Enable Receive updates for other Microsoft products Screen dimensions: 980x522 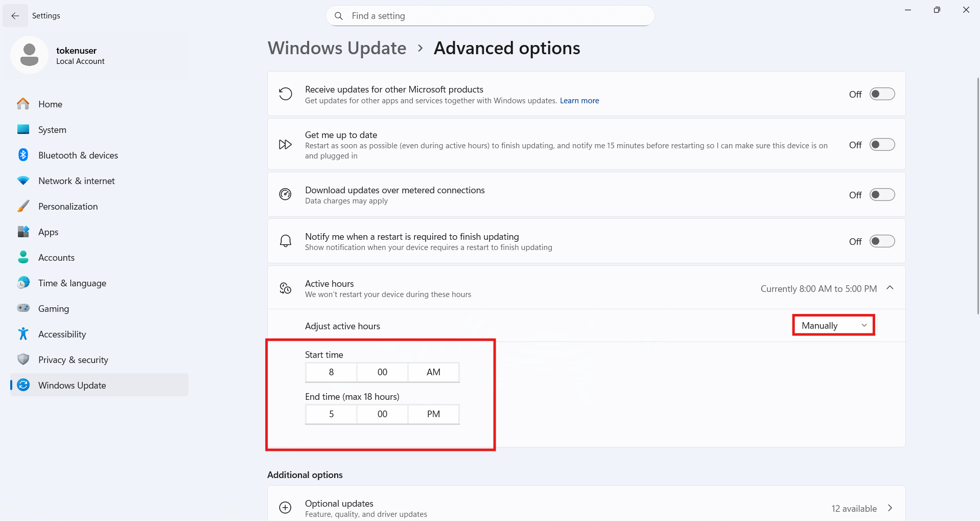pos(882,94)
